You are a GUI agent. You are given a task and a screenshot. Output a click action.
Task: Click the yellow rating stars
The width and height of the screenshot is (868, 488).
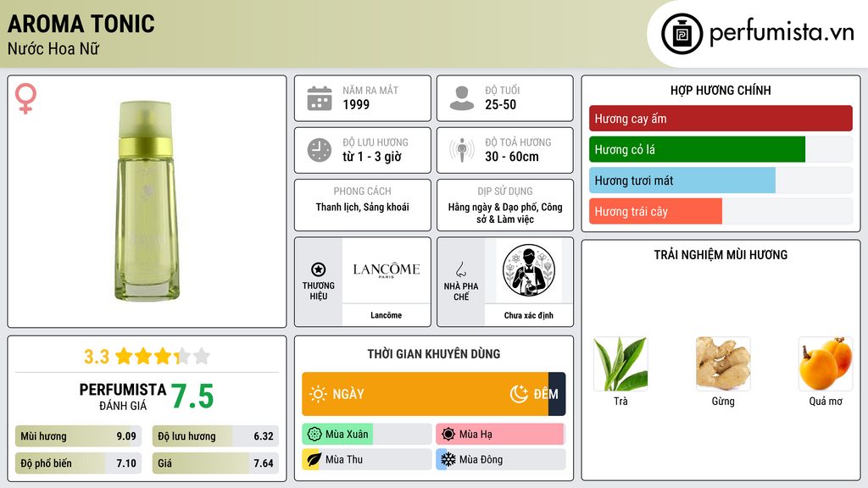click(162, 356)
